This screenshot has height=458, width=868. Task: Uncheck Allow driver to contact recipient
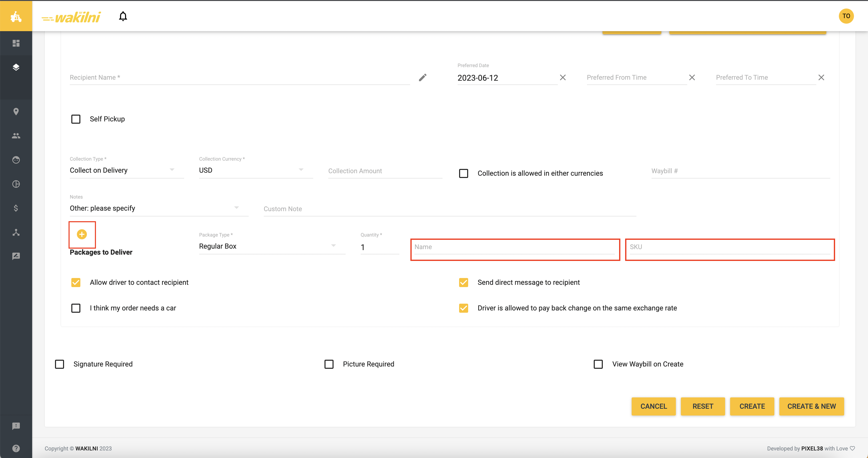pyautogui.click(x=76, y=282)
